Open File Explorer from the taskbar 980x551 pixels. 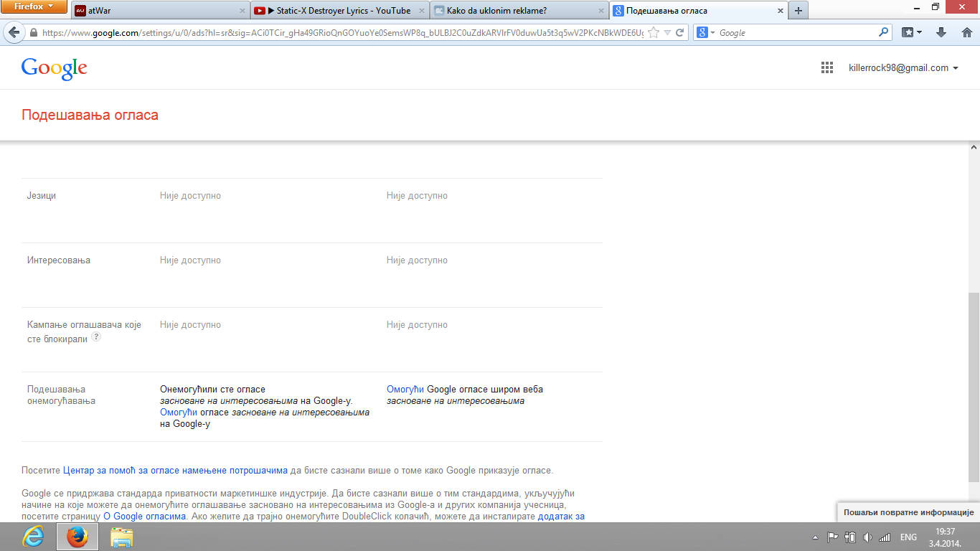pos(122,537)
